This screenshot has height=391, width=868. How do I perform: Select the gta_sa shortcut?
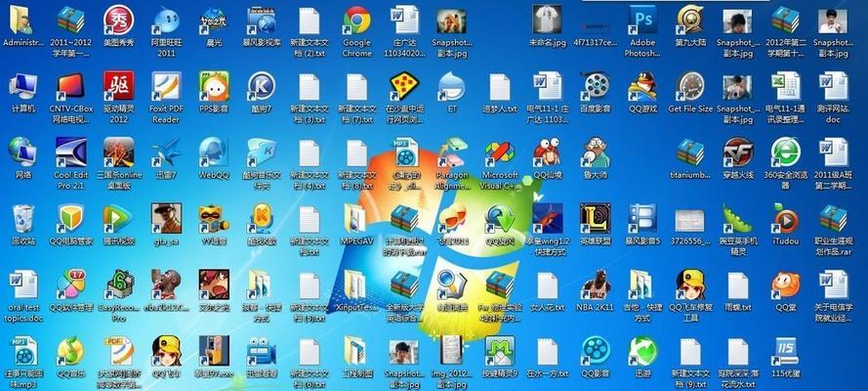(x=167, y=219)
